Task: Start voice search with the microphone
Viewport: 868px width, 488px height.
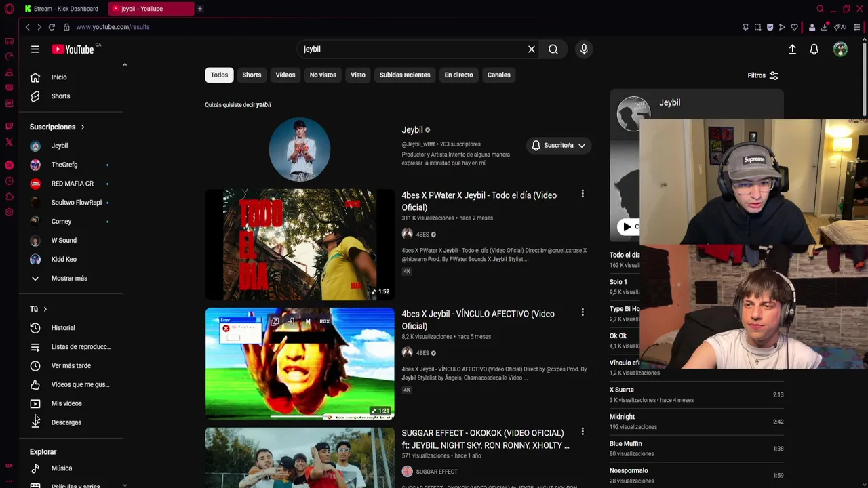Action: pos(584,49)
